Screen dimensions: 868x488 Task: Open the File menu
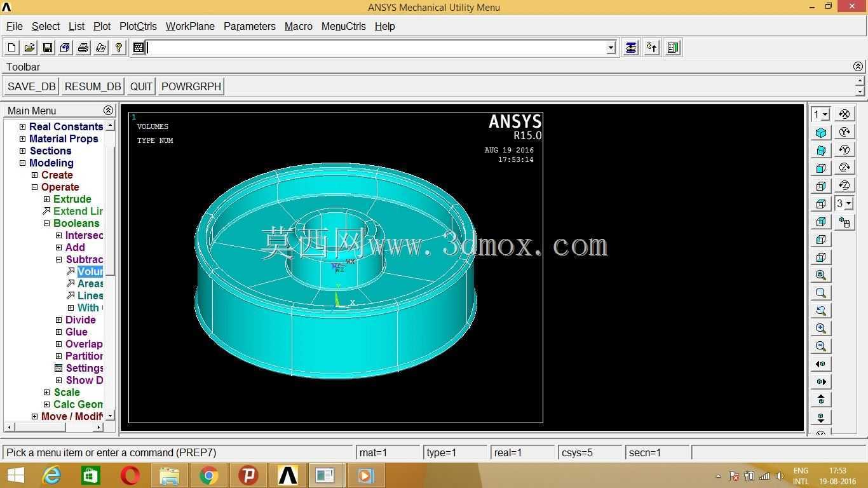pyautogui.click(x=15, y=26)
